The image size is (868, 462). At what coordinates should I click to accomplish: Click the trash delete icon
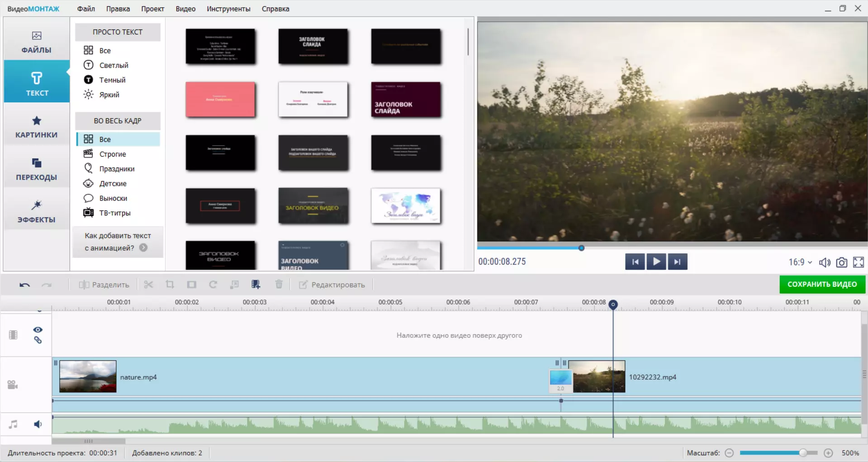[279, 285]
